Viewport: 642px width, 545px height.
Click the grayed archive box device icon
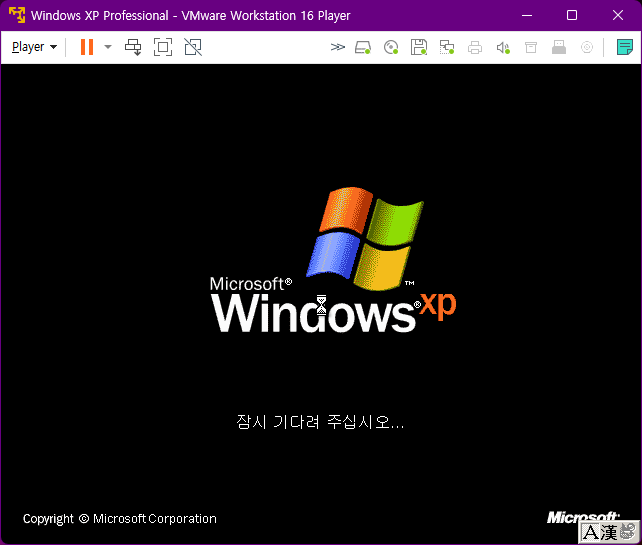click(531, 47)
